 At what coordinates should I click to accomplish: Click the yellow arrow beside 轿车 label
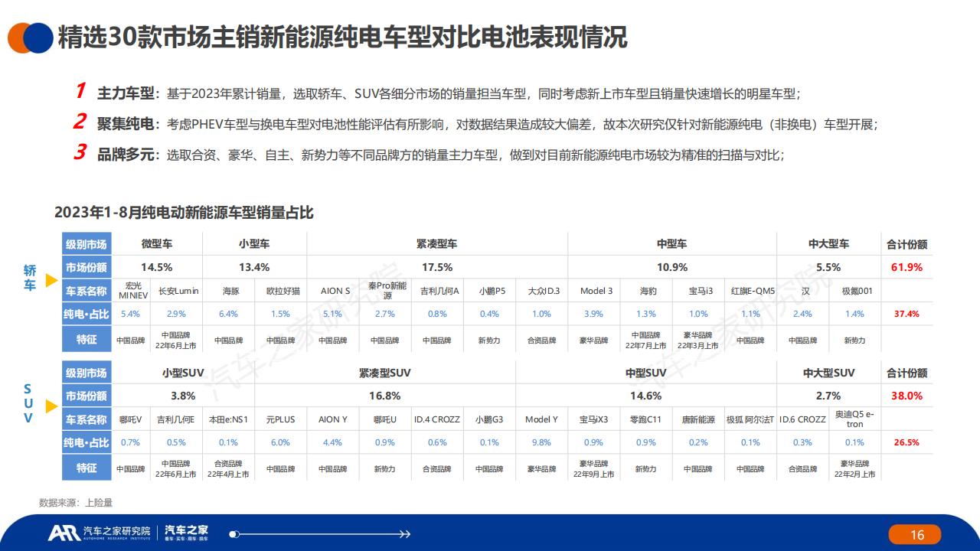click(x=52, y=281)
